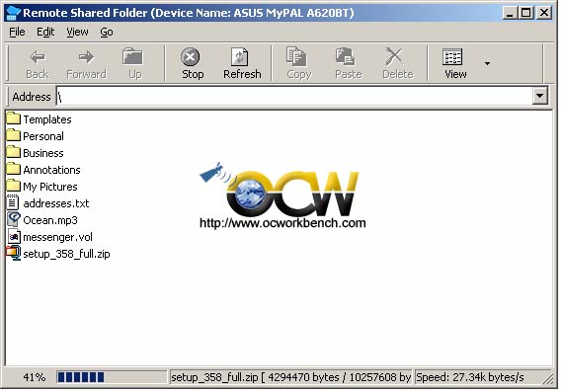Expand the View button dropdown arrow

pyautogui.click(x=487, y=63)
